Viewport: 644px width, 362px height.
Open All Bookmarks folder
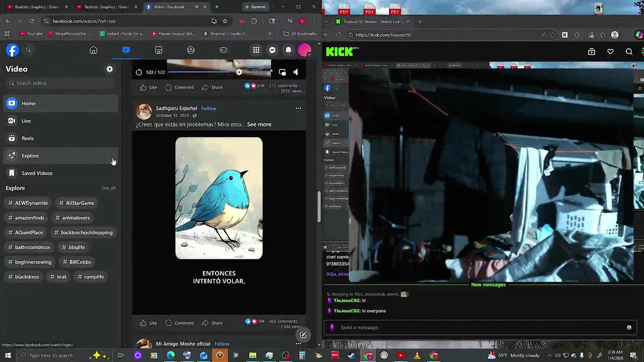(300, 34)
